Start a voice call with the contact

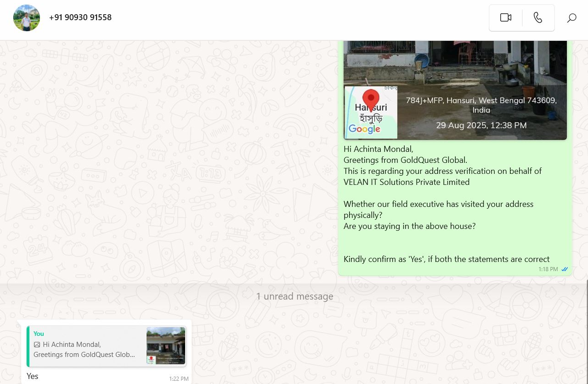pos(538,18)
